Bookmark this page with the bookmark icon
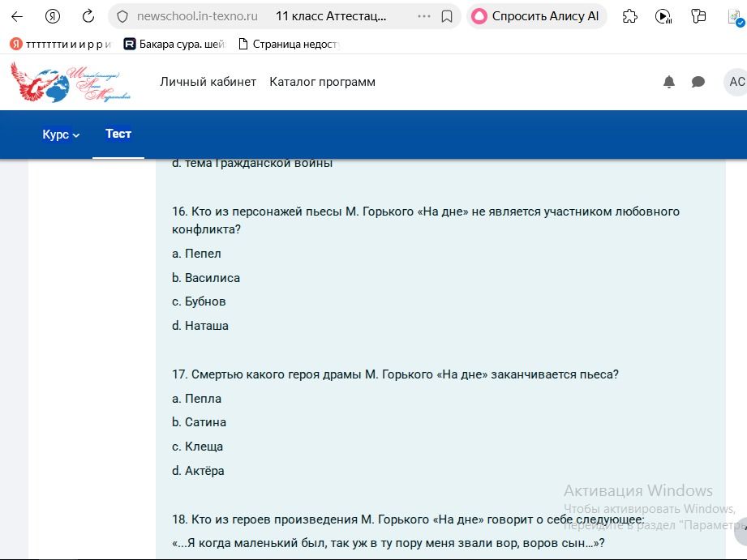747x560 pixels. click(447, 17)
